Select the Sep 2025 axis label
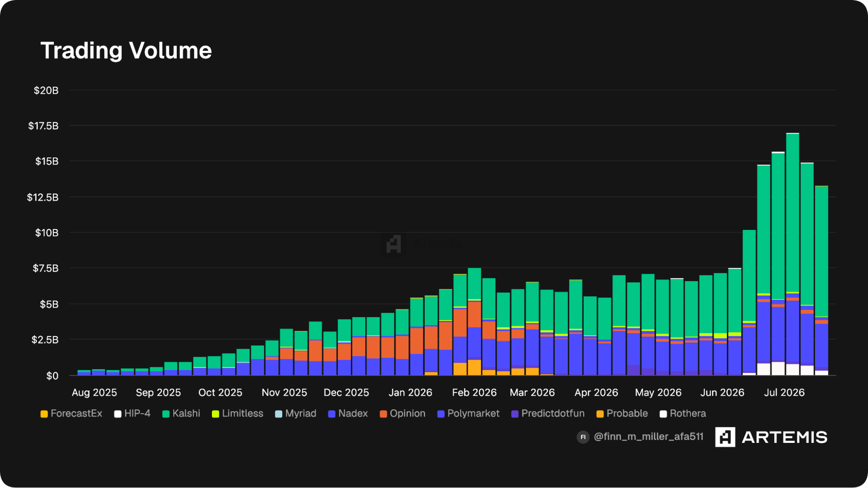 [158, 393]
